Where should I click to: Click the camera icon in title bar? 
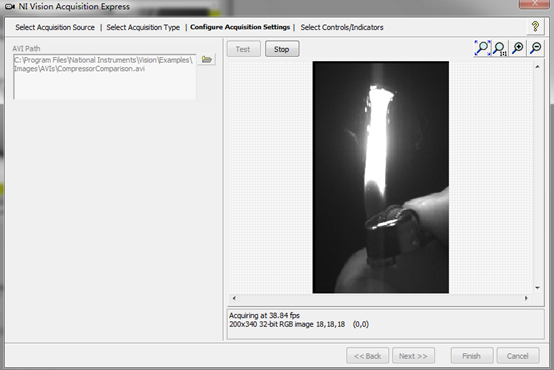tap(10, 7)
